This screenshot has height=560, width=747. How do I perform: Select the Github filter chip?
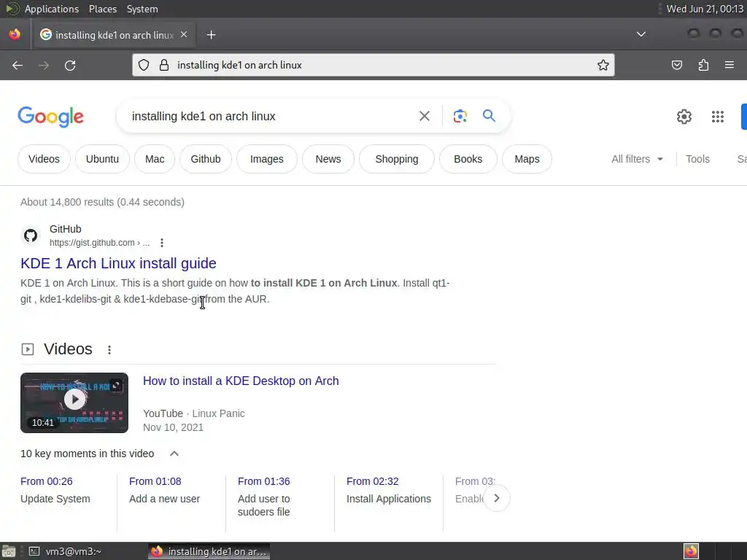coord(206,159)
